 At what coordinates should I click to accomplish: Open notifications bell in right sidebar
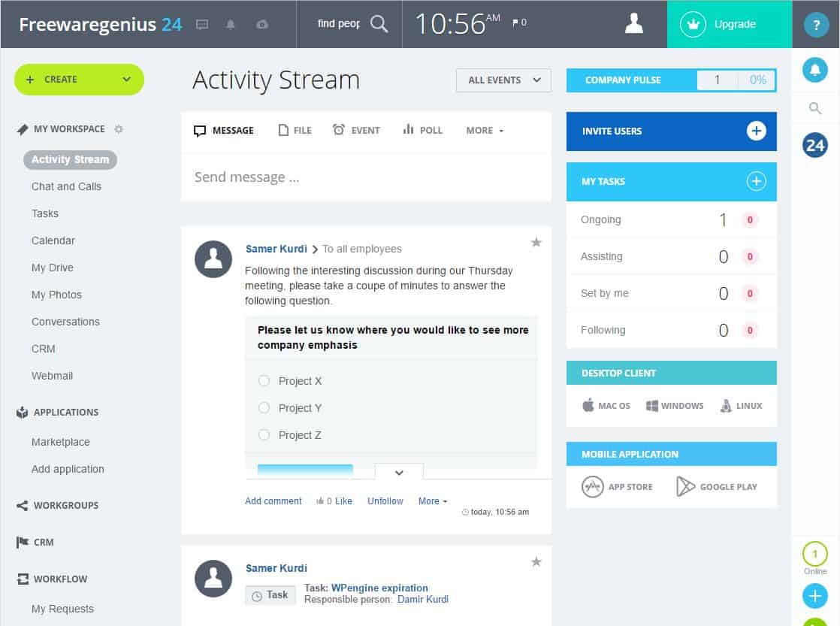(x=815, y=70)
